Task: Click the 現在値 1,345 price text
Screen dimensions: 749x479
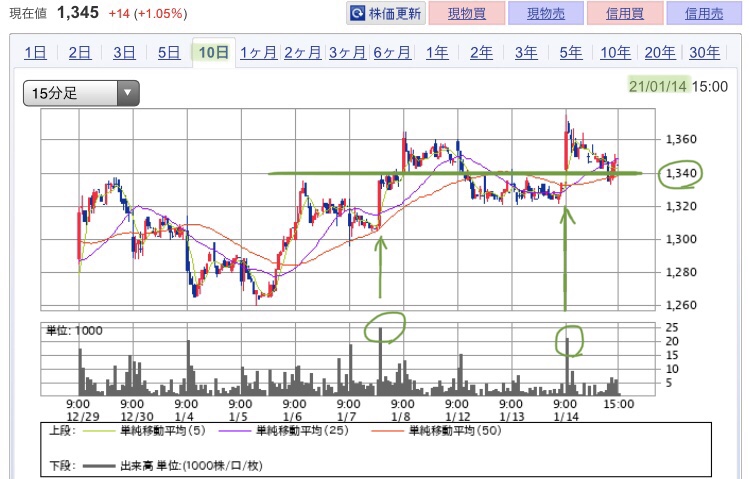Action: tap(54, 12)
